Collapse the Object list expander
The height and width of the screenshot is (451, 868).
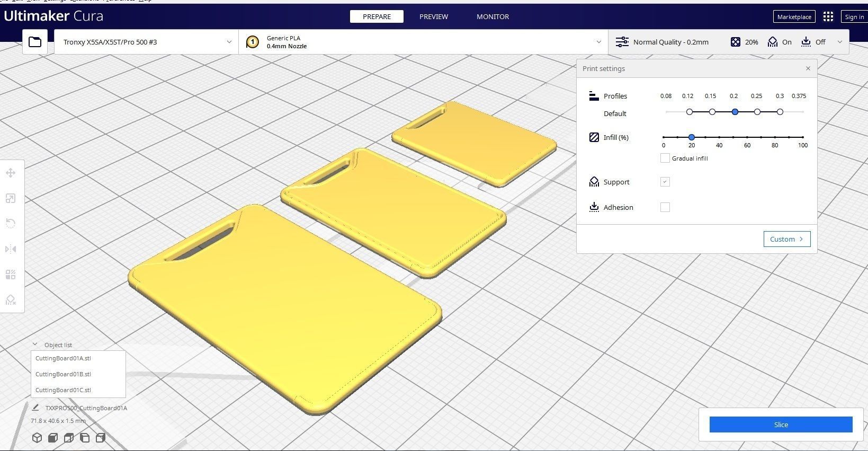tap(35, 344)
